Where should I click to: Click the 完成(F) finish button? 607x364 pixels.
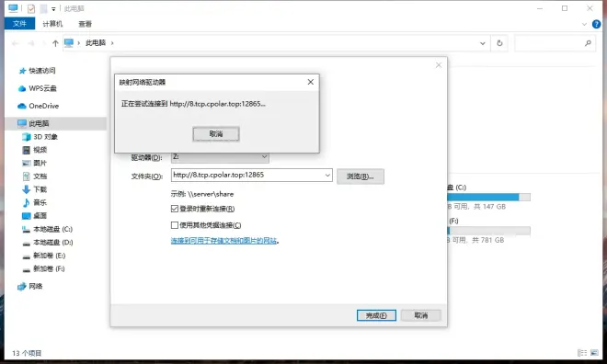(376, 315)
